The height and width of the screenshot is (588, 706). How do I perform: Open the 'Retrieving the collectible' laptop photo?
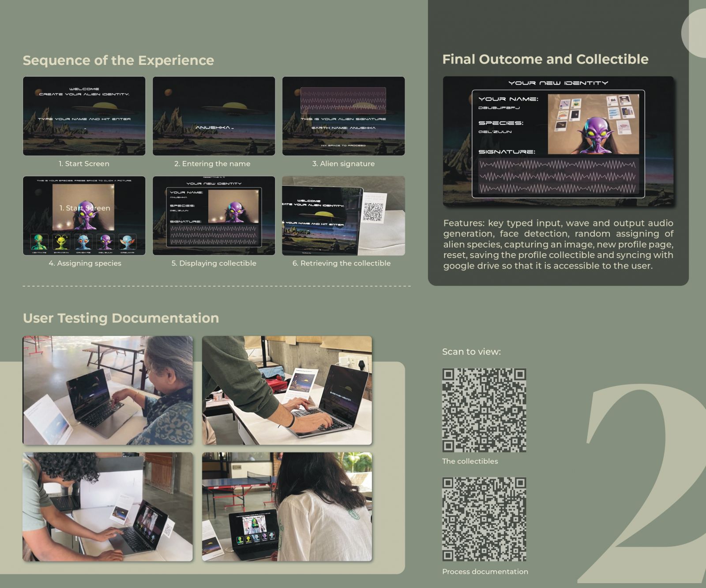point(343,216)
